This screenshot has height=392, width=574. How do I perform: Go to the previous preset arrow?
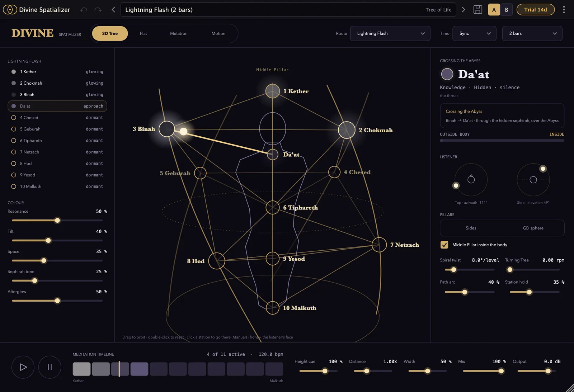[113, 10]
